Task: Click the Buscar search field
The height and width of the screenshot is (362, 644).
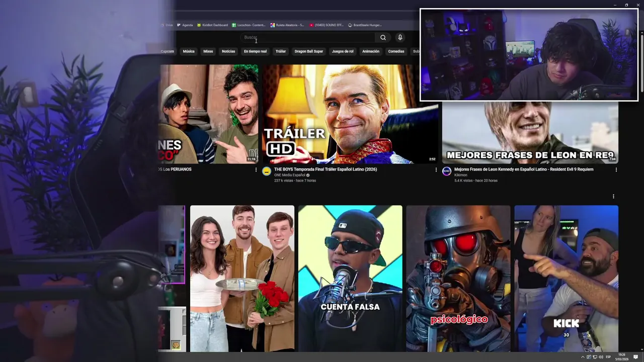Action: [307, 37]
